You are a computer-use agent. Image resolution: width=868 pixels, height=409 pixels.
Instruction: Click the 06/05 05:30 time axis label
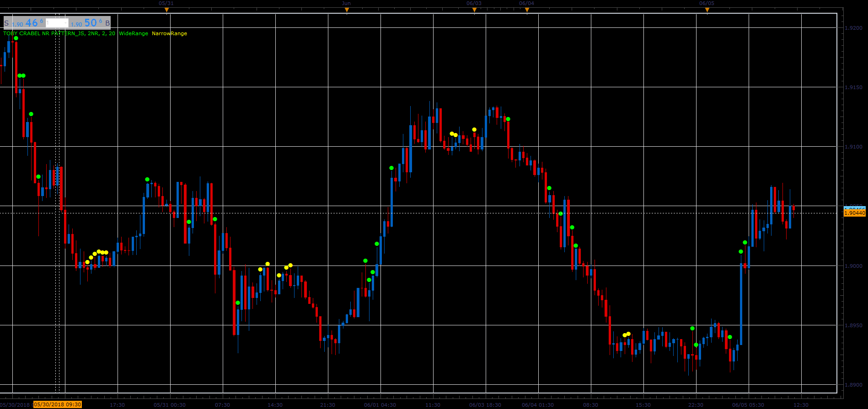click(748, 405)
